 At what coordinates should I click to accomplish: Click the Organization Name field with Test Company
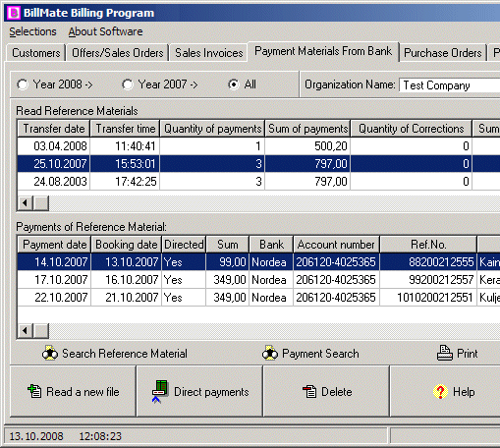[450, 85]
